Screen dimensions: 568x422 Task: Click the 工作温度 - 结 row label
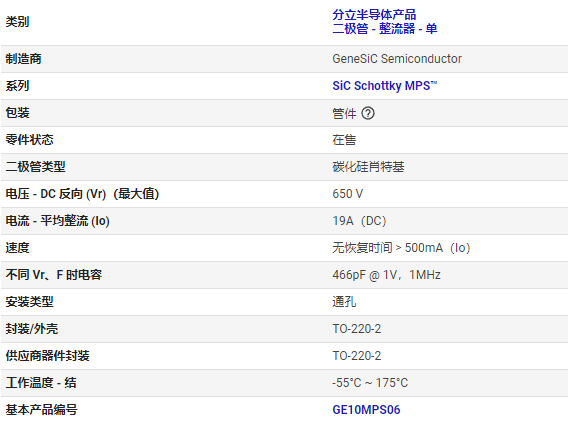pos(41,383)
